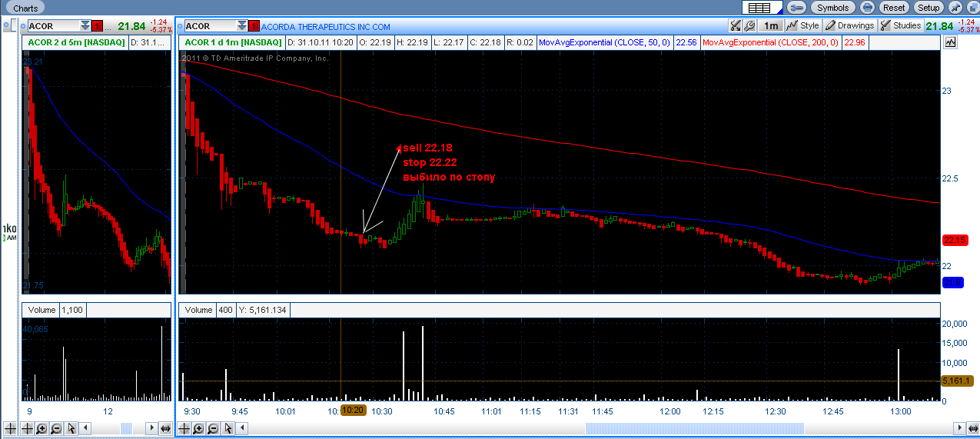Viewport: 980px width, 439px height.
Task: Click the 22.56 moving average value
Action: pos(686,42)
